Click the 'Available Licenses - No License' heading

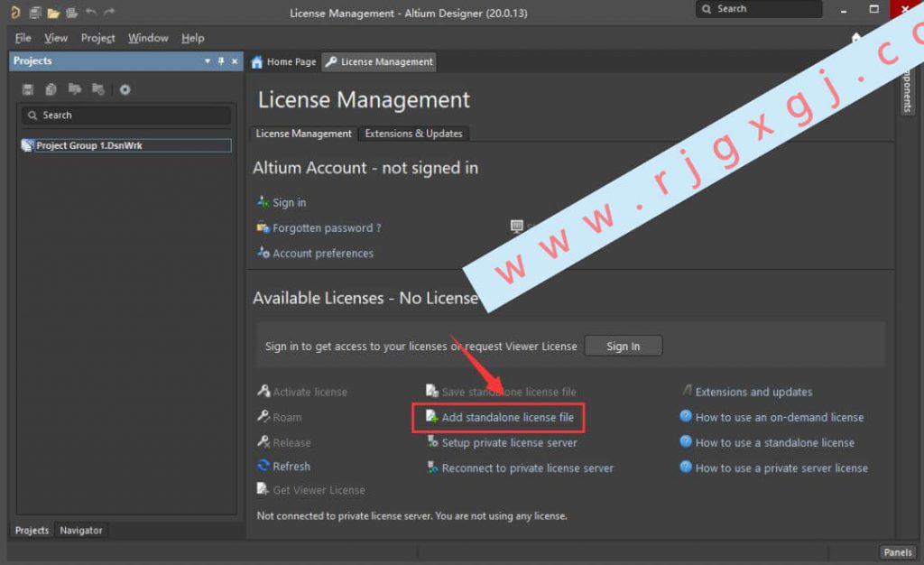(x=365, y=298)
